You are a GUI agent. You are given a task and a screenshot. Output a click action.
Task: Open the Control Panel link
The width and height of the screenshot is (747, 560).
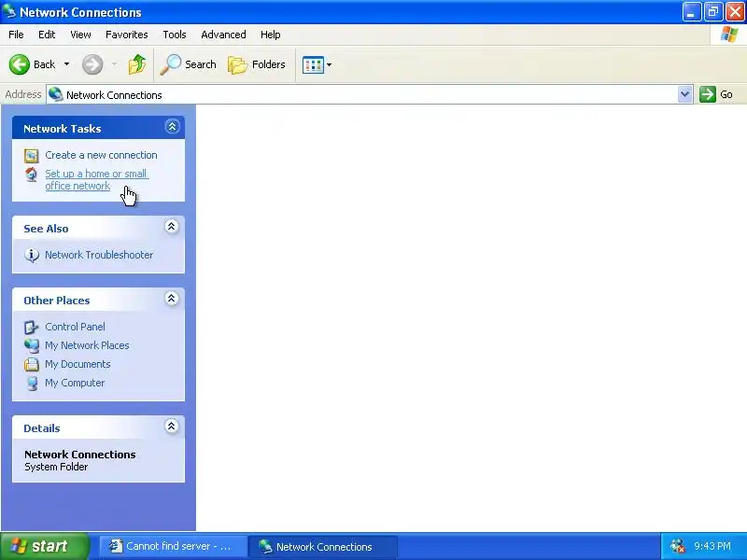click(75, 328)
